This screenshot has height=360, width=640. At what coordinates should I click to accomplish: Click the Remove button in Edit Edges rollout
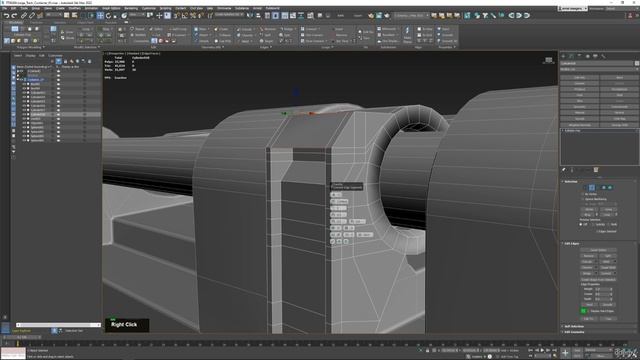tap(589, 256)
